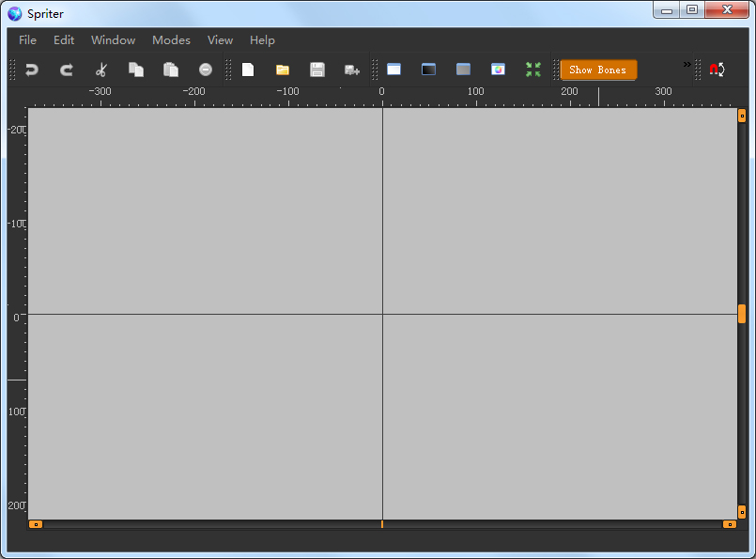Click the Copy icon in toolbar

pyautogui.click(x=136, y=70)
